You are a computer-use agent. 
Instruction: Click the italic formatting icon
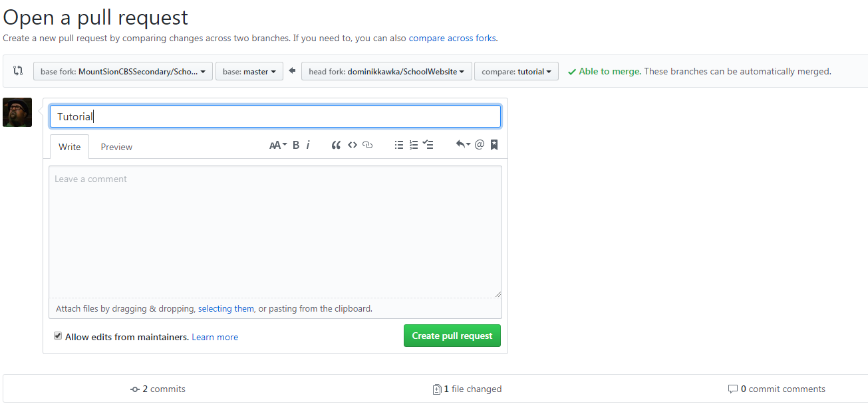pos(308,145)
